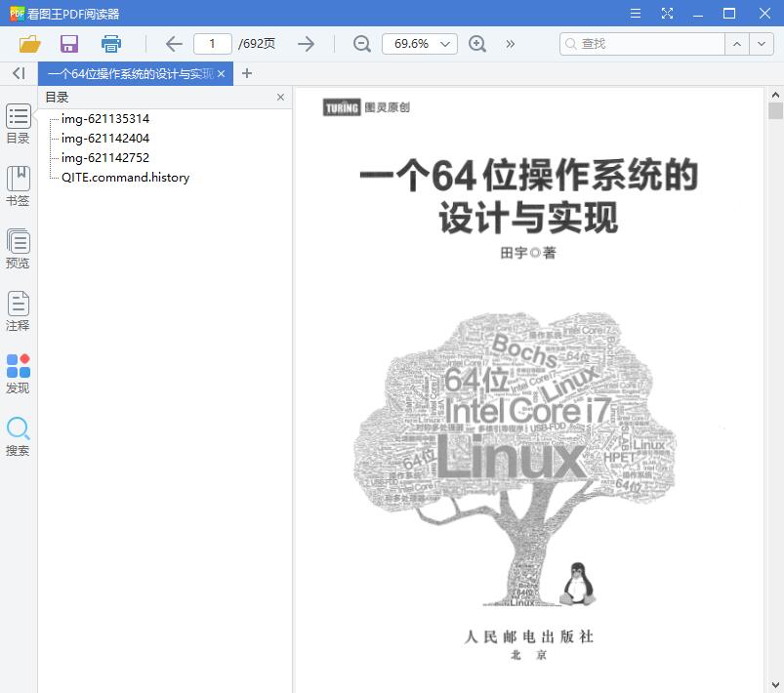Select outline item img-621135314
The height and width of the screenshot is (693, 784).
tap(105, 118)
